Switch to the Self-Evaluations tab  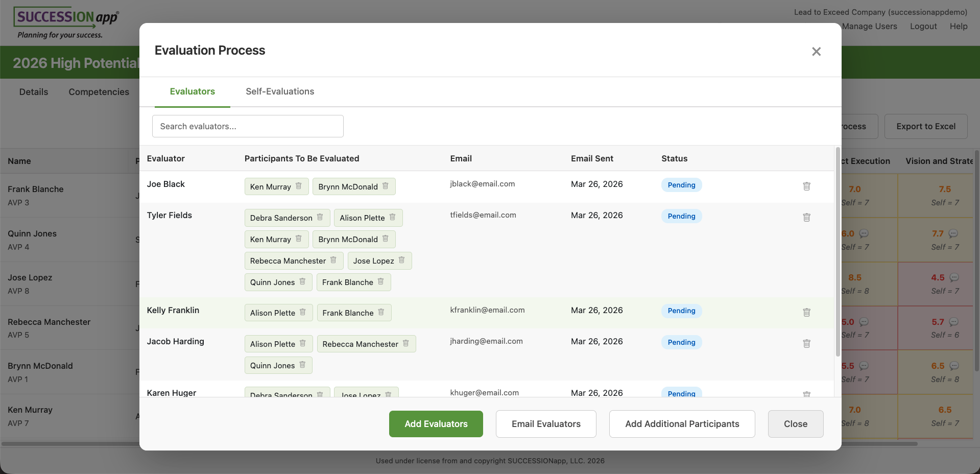(280, 91)
